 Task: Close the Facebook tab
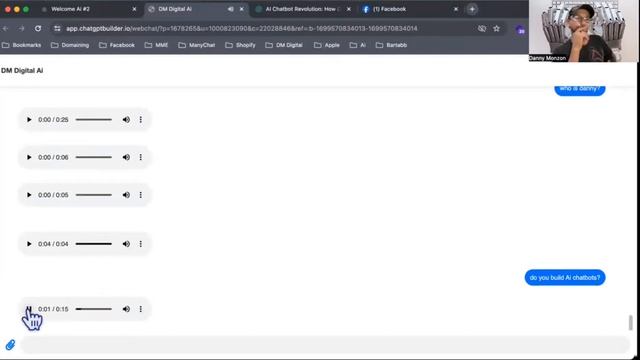point(456,9)
